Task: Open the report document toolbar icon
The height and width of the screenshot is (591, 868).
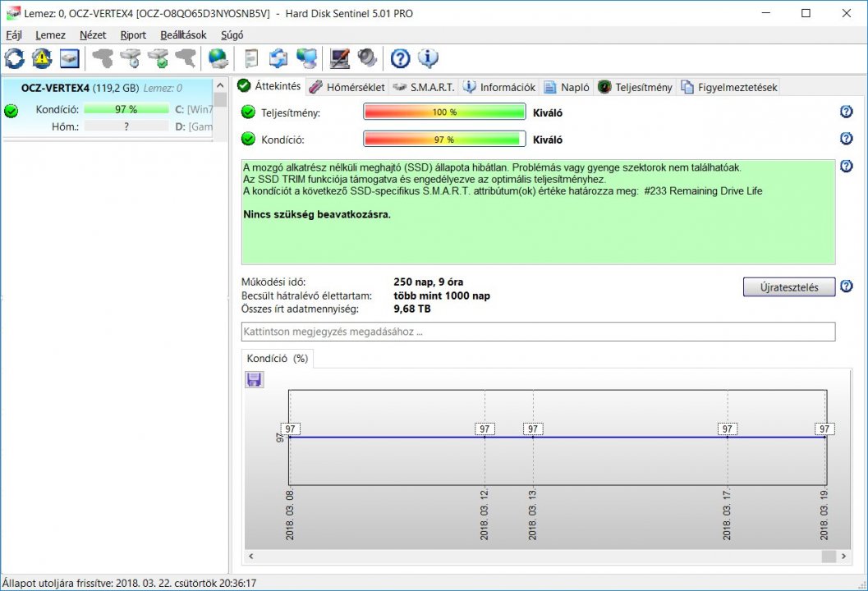Action: (251, 58)
